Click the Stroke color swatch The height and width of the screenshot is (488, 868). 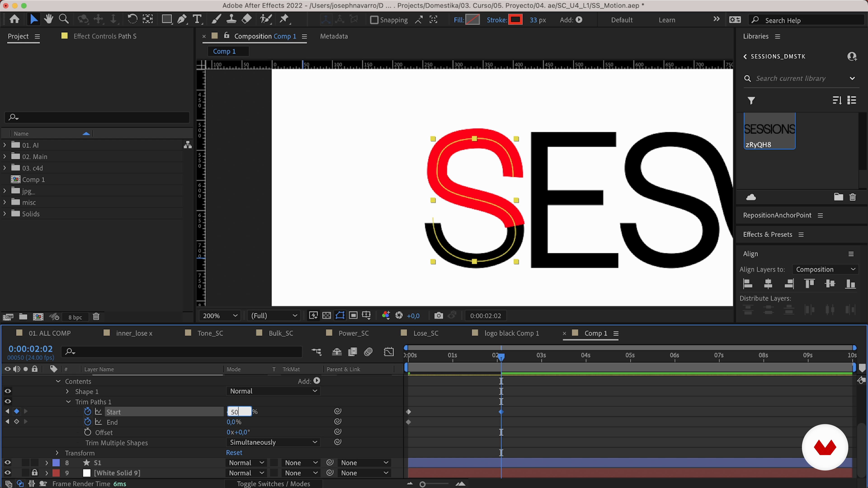click(x=515, y=19)
